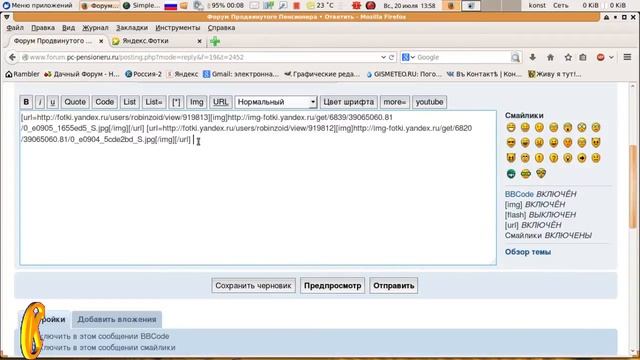Image resolution: width=640 pixels, height=360 pixels.
Task: Insert the question mark smiley
Action: click(553, 158)
